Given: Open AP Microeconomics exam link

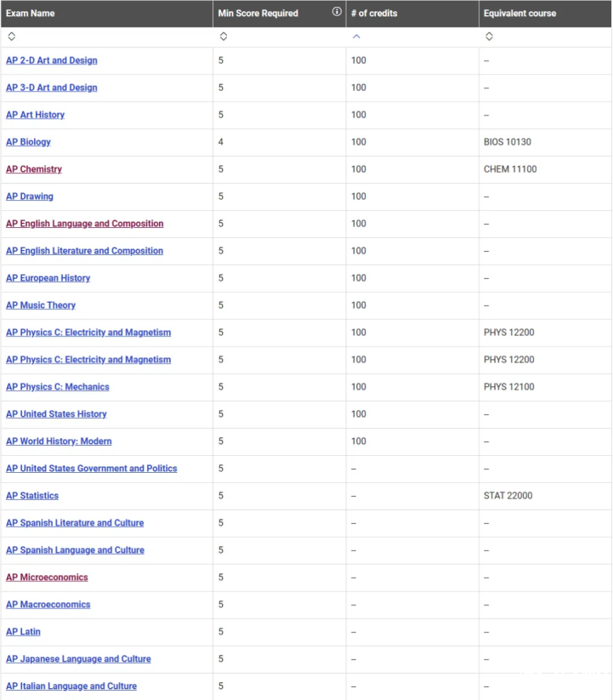Looking at the screenshot, I should click(x=47, y=578).
